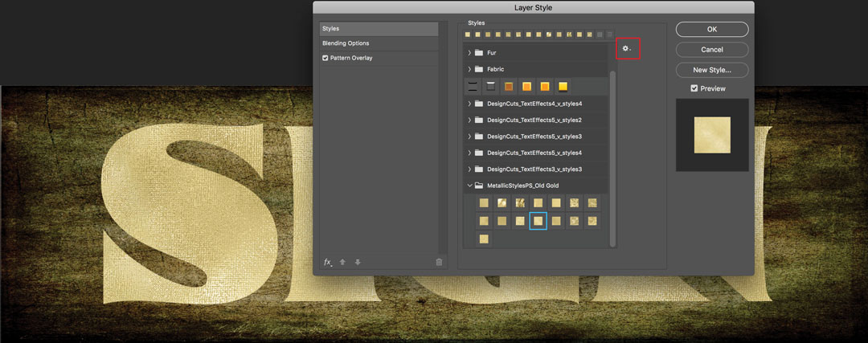Image resolution: width=868 pixels, height=343 pixels.
Task: Select the Styles section in sidebar
Action: (x=330, y=29)
